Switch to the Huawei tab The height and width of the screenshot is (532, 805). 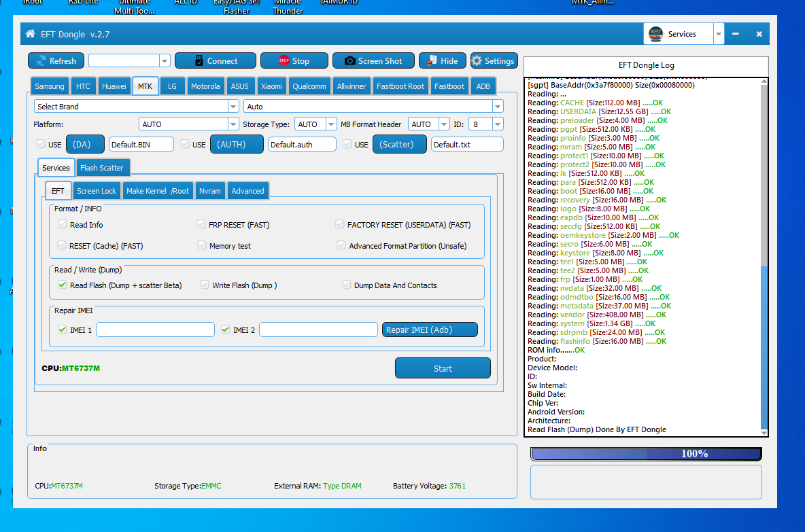pyautogui.click(x=114, y=86)
